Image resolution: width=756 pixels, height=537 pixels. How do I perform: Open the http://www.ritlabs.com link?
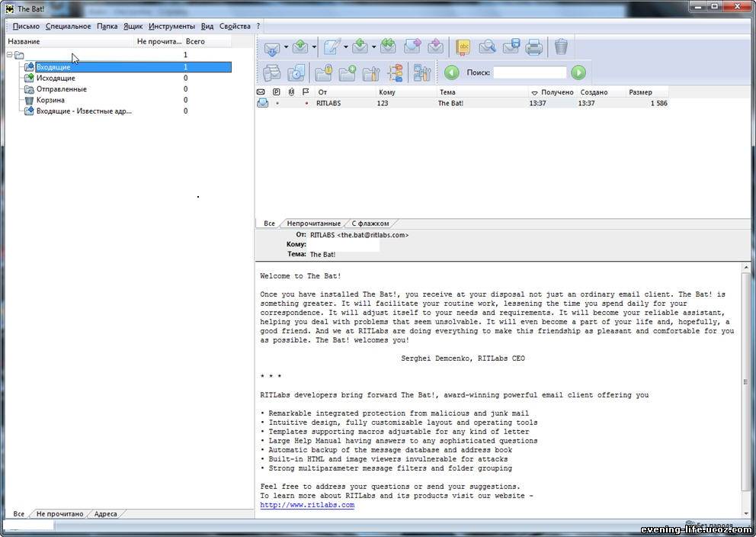307,505
